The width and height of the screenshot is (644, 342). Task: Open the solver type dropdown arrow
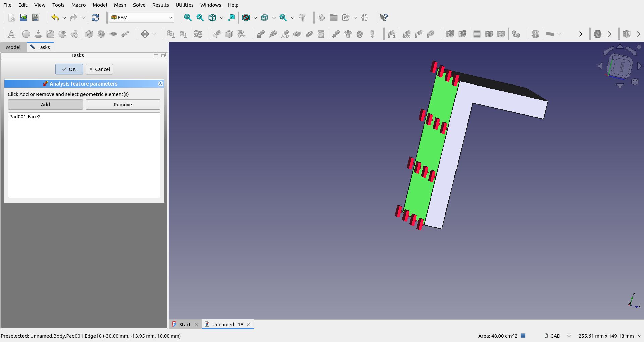click(x=559, y=34)
